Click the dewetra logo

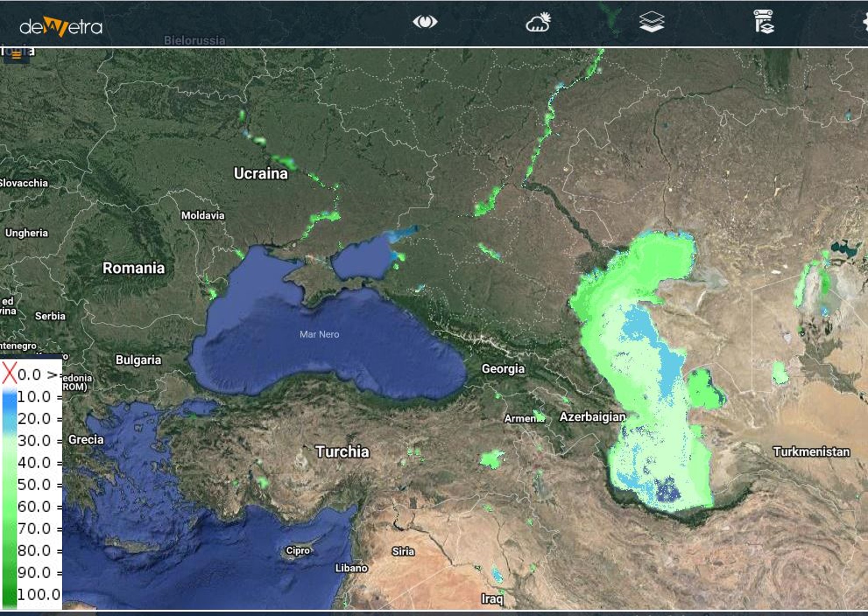pos(61,27)
